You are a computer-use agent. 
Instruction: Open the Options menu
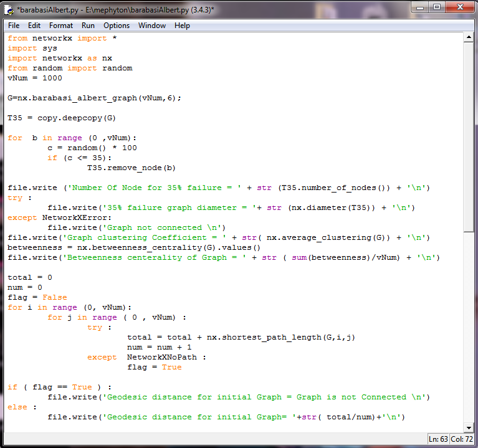tap(117, 26)
